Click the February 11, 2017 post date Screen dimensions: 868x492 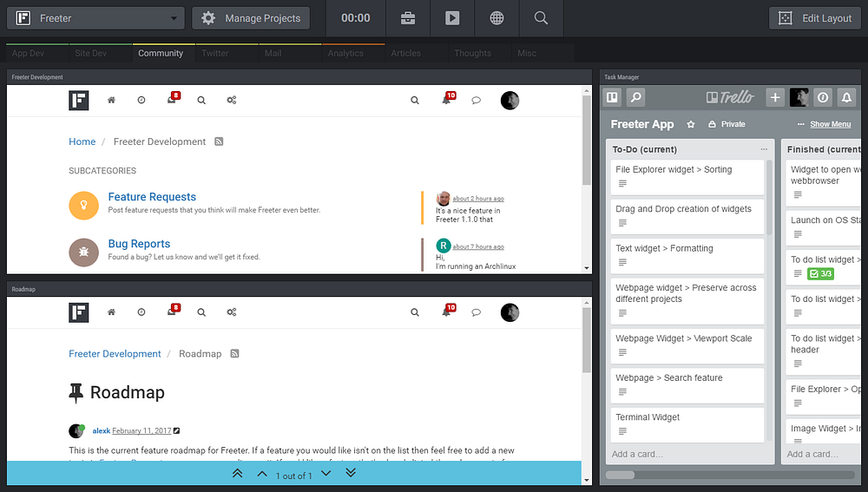click(x=141, y=430)
